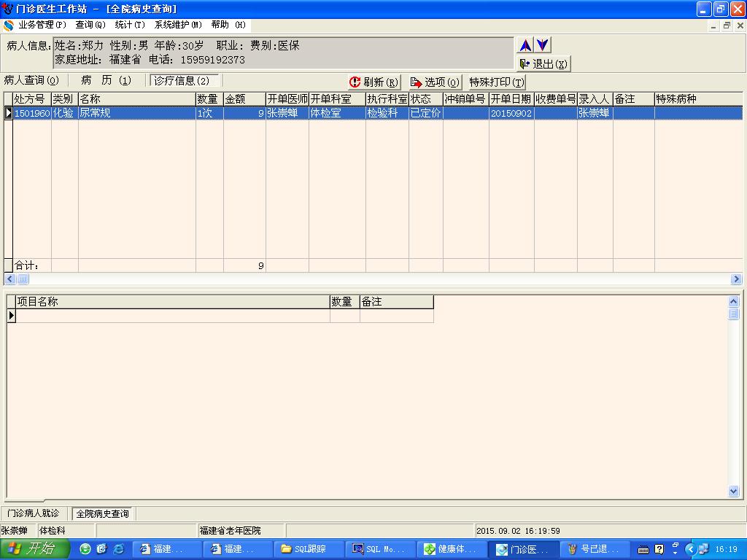Click the 1次 quantity cell
Image resolution: width=747 pixels, height=560 pixels.
pos(209,113)
